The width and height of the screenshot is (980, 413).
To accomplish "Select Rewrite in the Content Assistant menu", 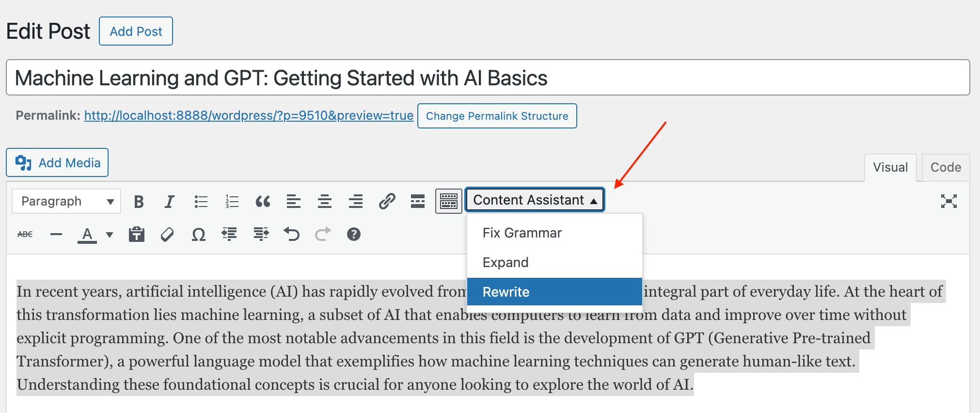I will (x=554, y=292).
